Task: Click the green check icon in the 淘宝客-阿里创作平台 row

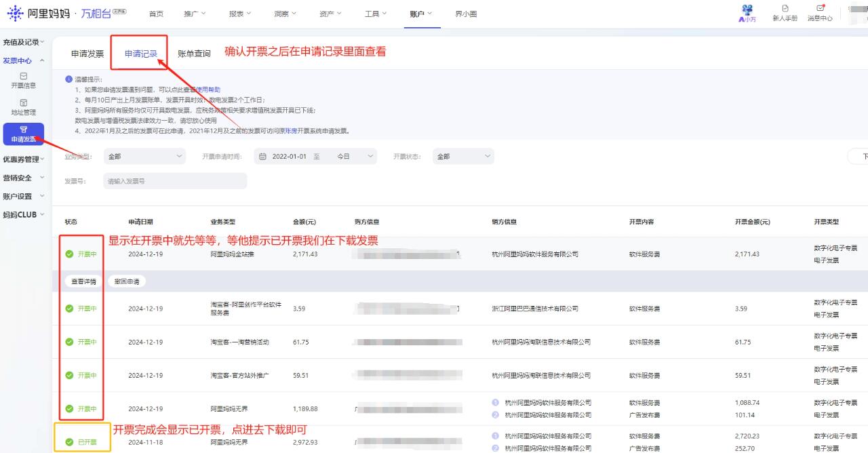Action: pyautogui.click(x=69, y=309)
